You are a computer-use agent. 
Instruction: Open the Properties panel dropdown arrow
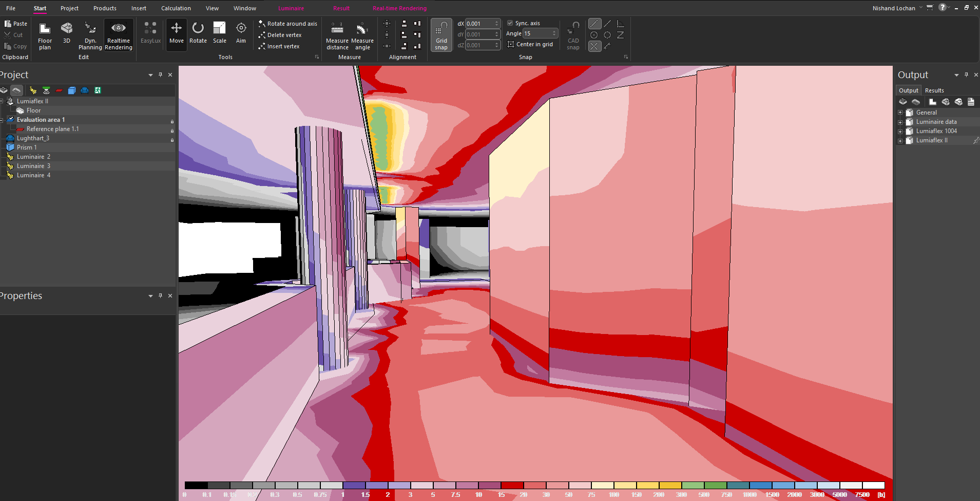tap(150, 296)
